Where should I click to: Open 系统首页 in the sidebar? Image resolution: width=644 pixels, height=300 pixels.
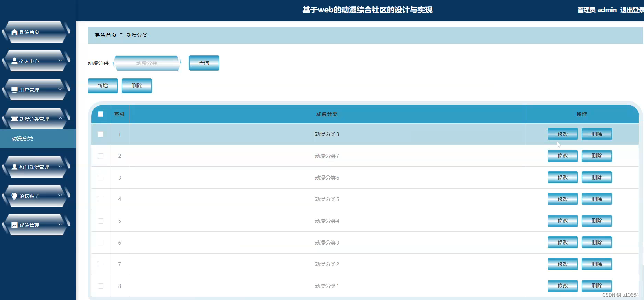[36, 32]
